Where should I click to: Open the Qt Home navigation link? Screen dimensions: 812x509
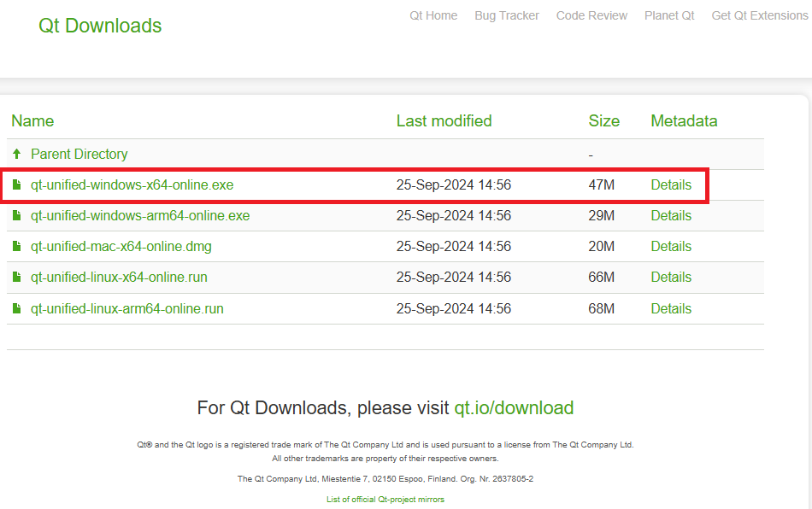433,15
